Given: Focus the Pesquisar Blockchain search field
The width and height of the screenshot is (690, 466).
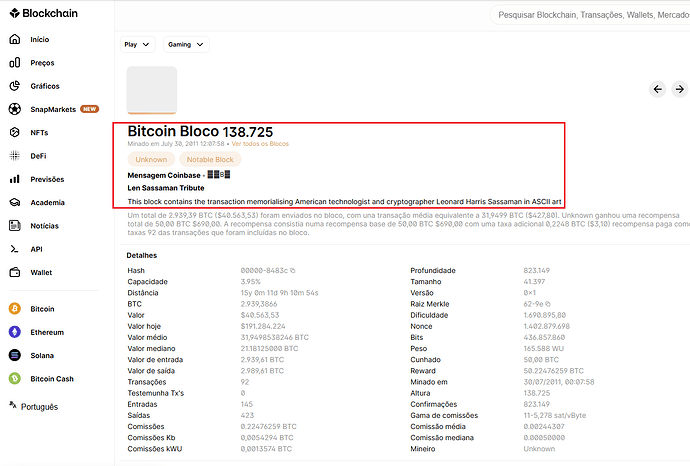Looking at the screenshot, I should tap(590, 15).
